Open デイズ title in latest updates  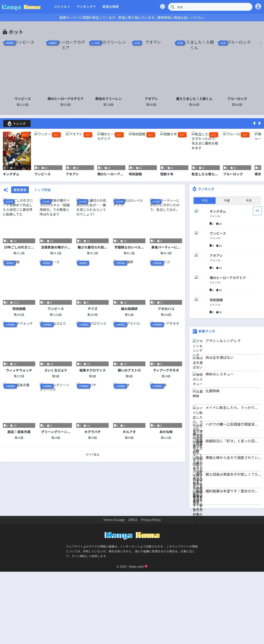(x=93, y=309)
